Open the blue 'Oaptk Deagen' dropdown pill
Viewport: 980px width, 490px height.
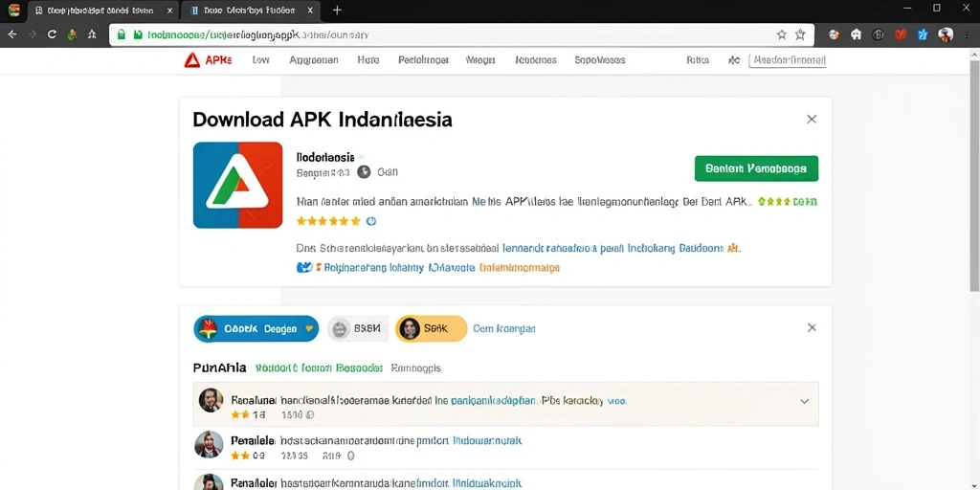256,329
